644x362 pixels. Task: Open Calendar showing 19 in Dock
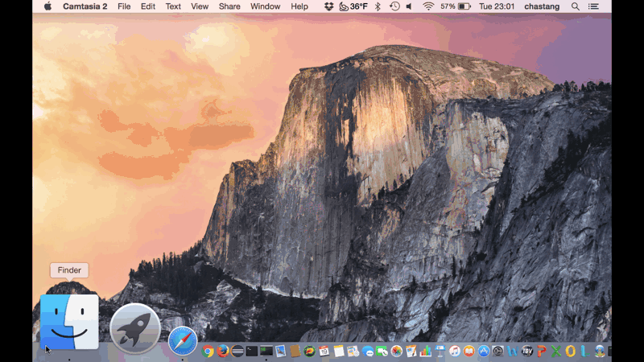tap(324, 351)
